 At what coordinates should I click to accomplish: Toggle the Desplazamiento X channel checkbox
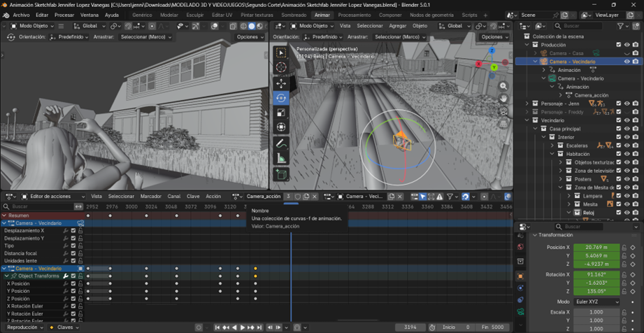(x=73, y=231)
